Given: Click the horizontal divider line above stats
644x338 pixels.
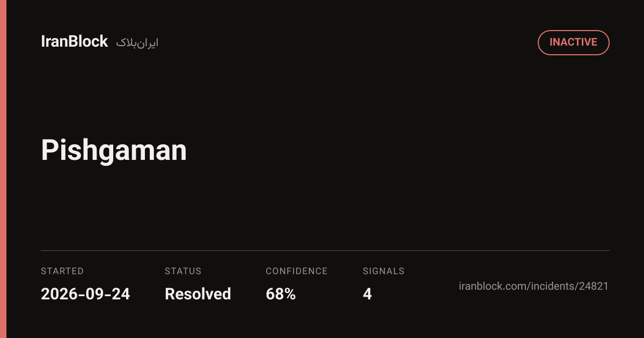Looking at the screenshot, I should 325,251.
